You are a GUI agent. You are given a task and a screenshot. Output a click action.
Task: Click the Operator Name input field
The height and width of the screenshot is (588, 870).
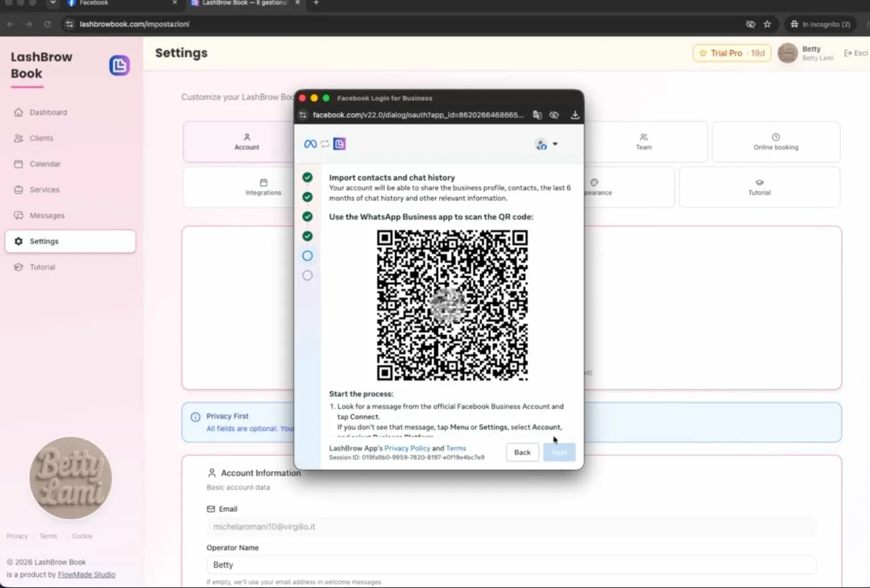(511, 565)
